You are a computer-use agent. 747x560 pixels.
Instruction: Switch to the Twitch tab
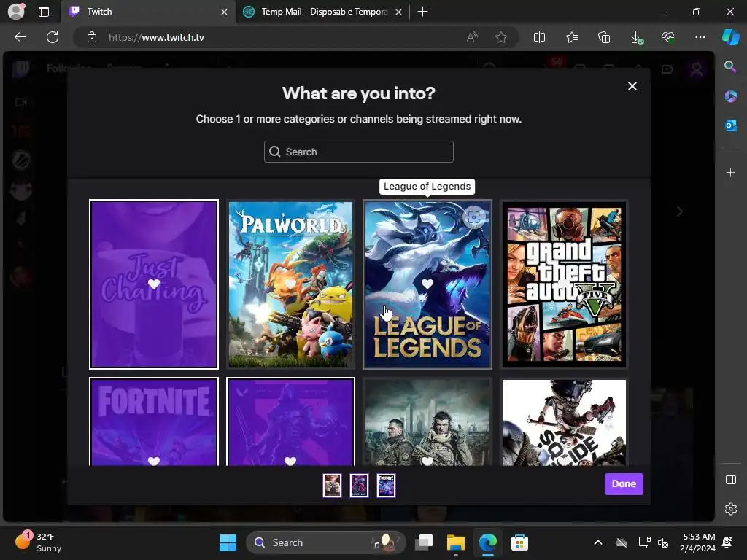(147, 12)
